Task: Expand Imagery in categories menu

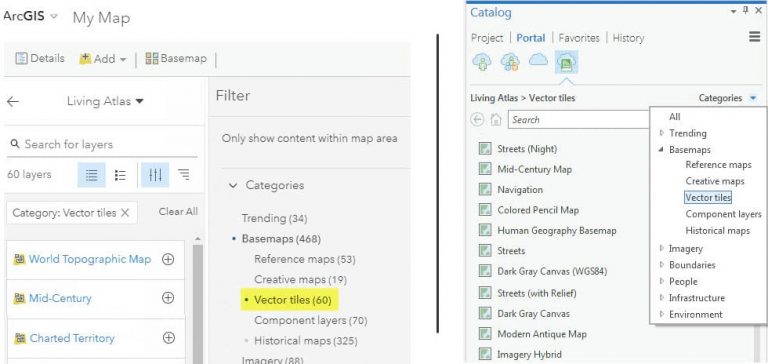Action: (x=662, y=249)
